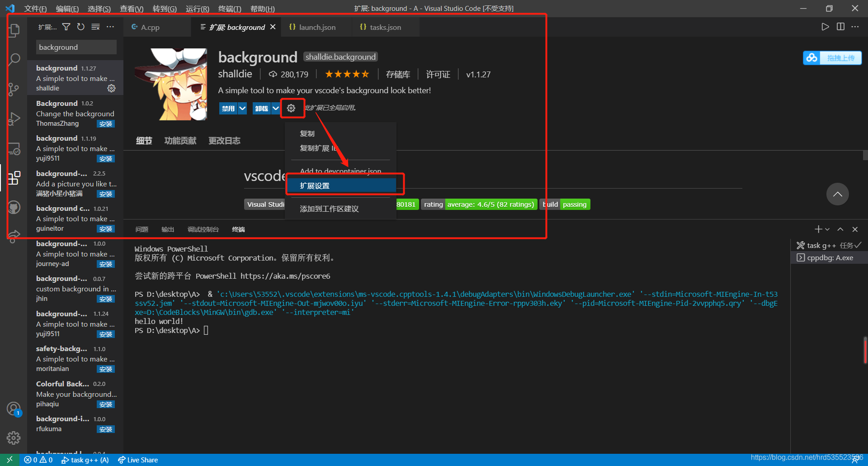Split the editor to the right
Viewport: 868px width, 466px height.
(840, 27)
